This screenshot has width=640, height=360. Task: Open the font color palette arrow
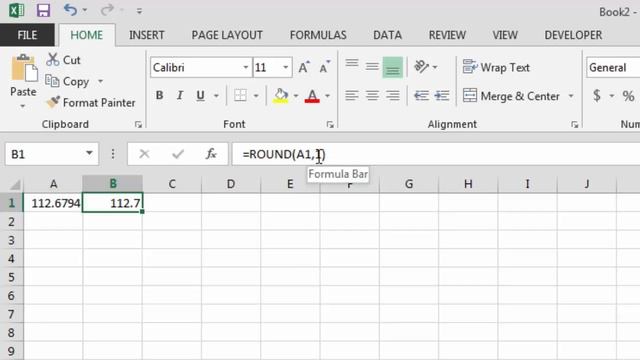[x=327, y=96]
